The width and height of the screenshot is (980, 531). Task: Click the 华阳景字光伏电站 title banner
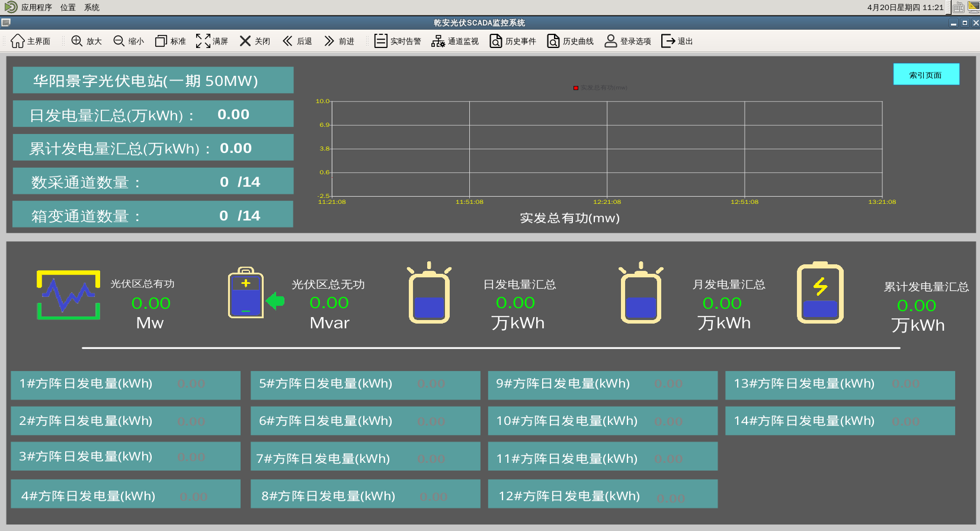(153, 79)
